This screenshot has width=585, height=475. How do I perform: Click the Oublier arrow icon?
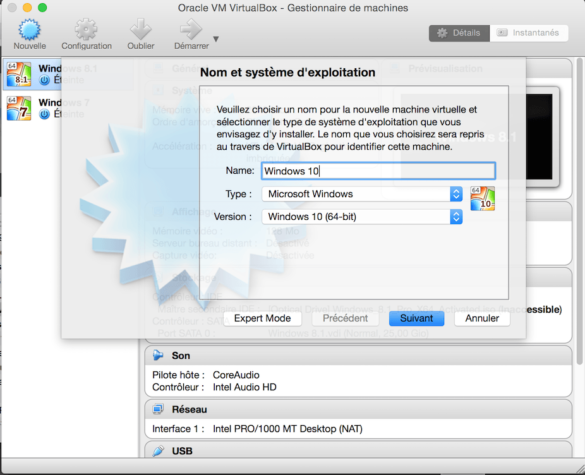point(141,29)
